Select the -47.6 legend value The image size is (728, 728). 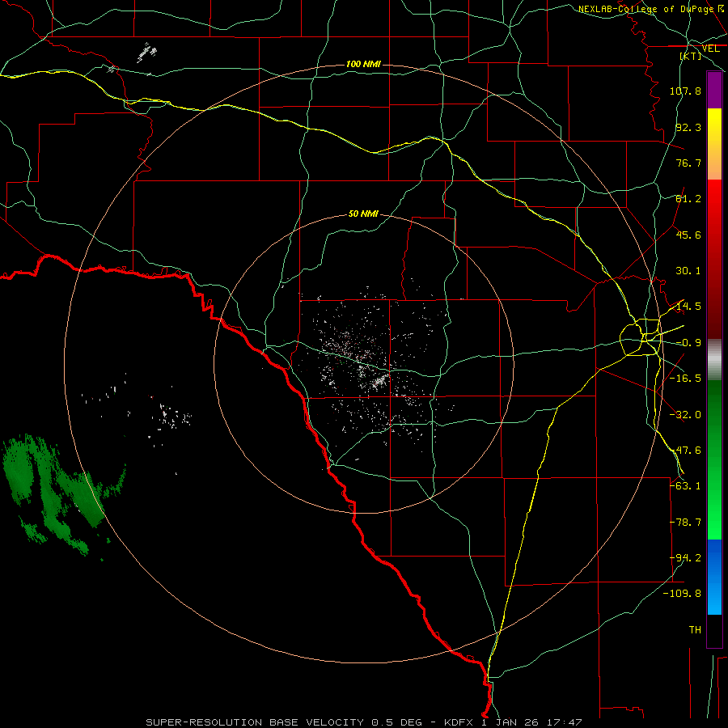coord(685,451)
